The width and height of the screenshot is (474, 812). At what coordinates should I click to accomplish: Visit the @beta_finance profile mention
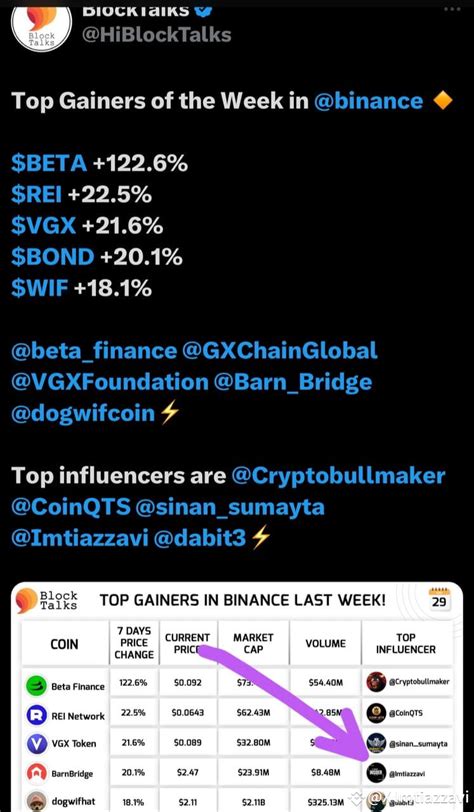click(x=94, y=351)
